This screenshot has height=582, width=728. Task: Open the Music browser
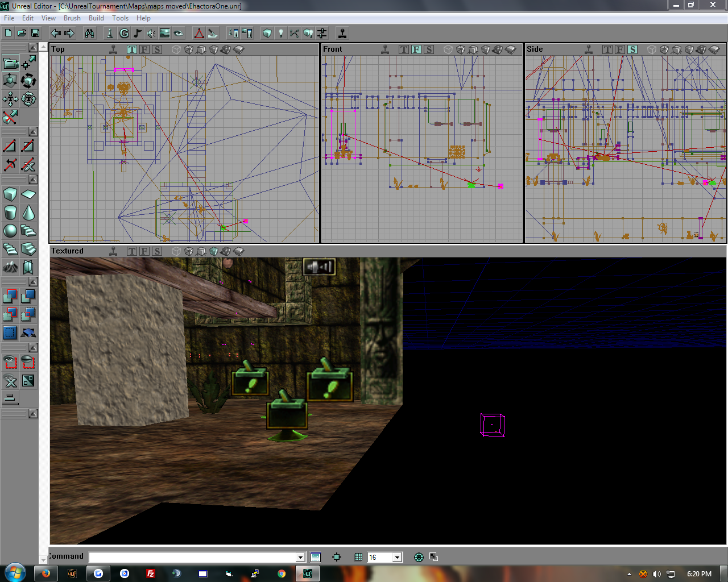(x=138, y=33)
